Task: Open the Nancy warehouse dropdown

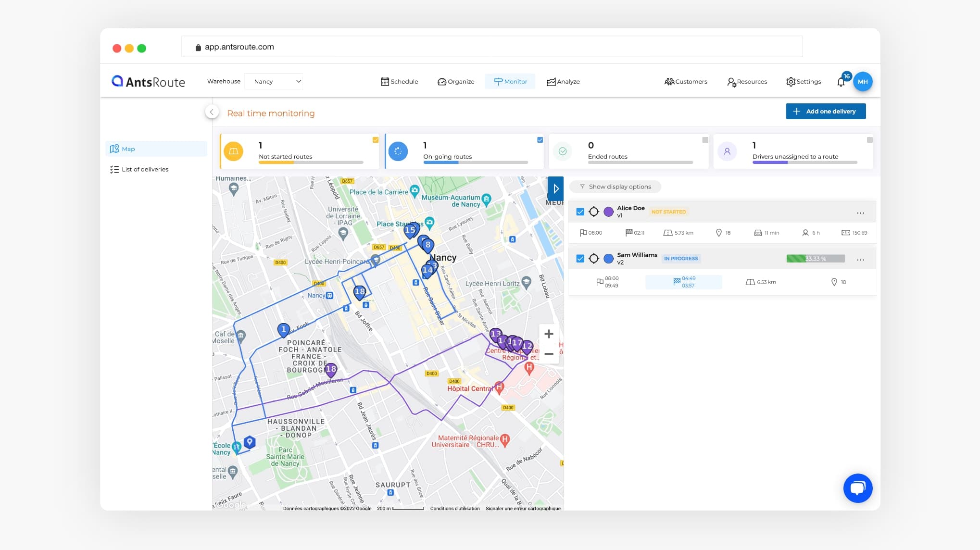Action: point(274,81)
